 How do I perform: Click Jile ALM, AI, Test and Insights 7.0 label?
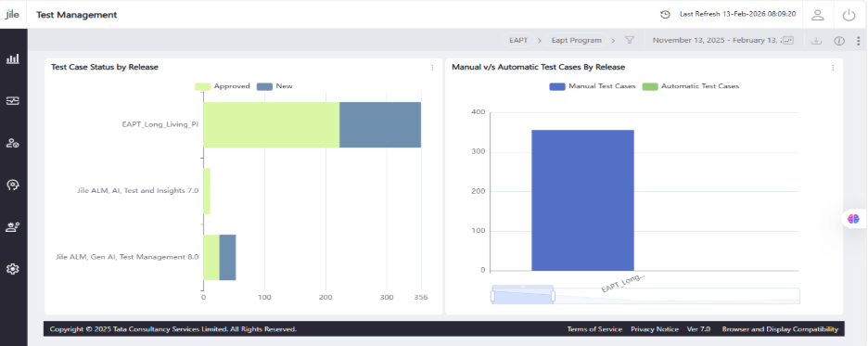click(x=138, y=191)
